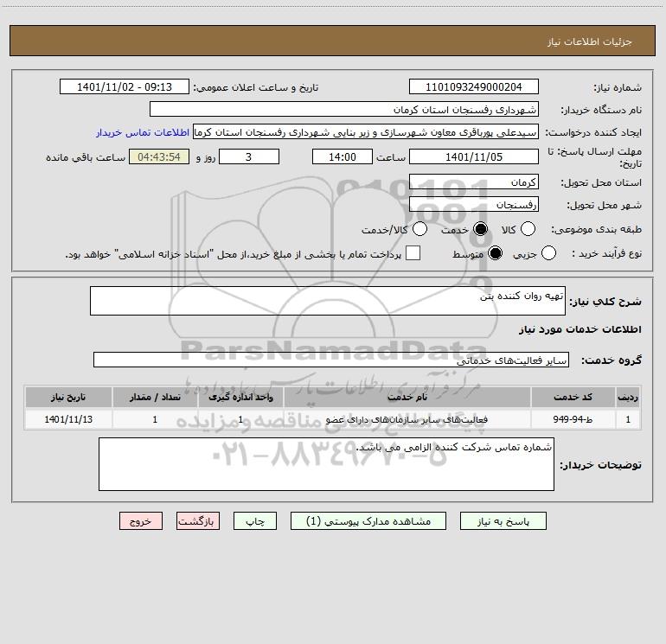Open the اطلاعات تماس خریدار link
Viewport: 666px width, 644px height.
[x=143, y=132]
